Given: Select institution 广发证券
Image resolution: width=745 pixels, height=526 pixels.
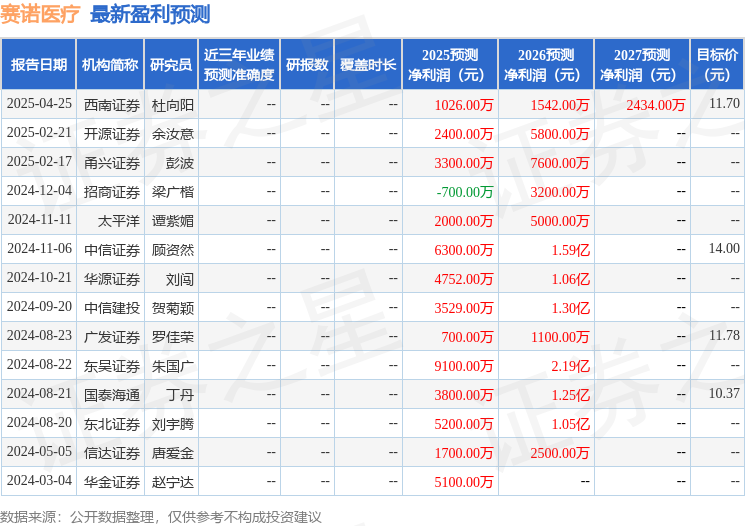Looking at the screenshot, I should tap(112, 337).
